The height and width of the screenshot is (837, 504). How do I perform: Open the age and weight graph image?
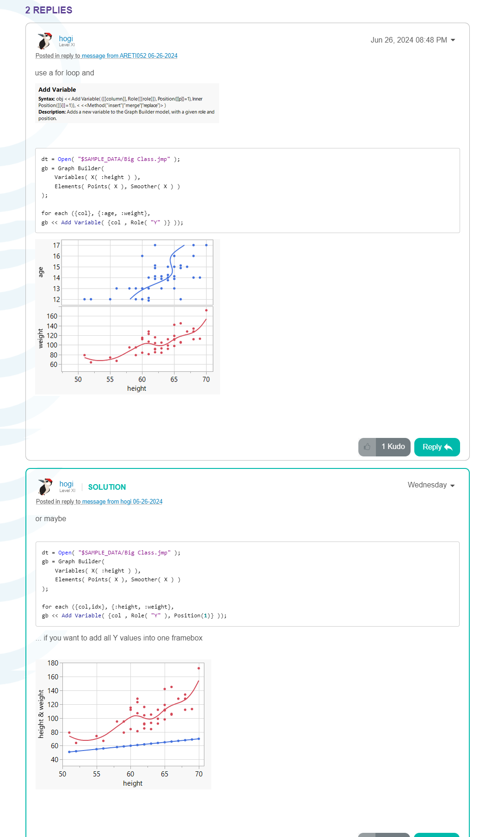[x=127, y=317]
